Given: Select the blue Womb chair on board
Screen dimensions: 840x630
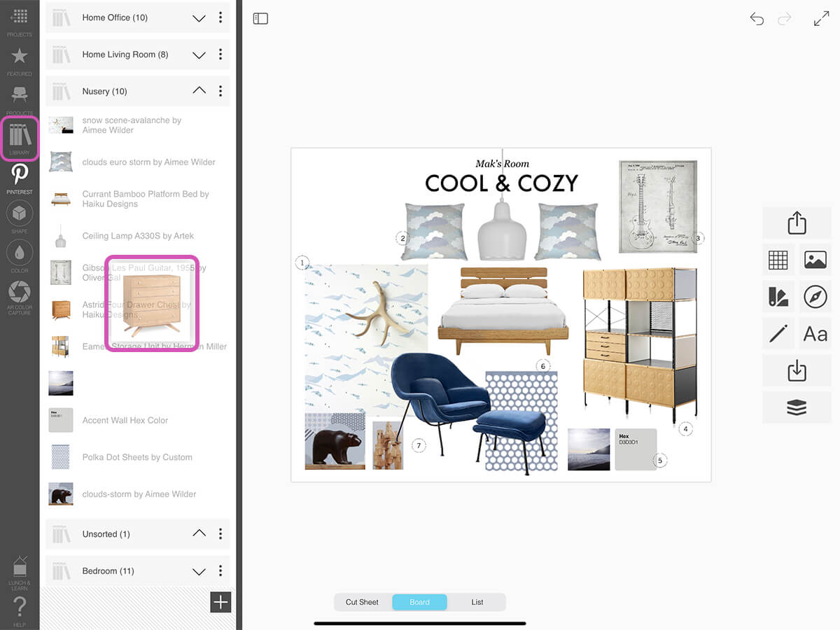Looking at the screenshot, I should point(440,395).
